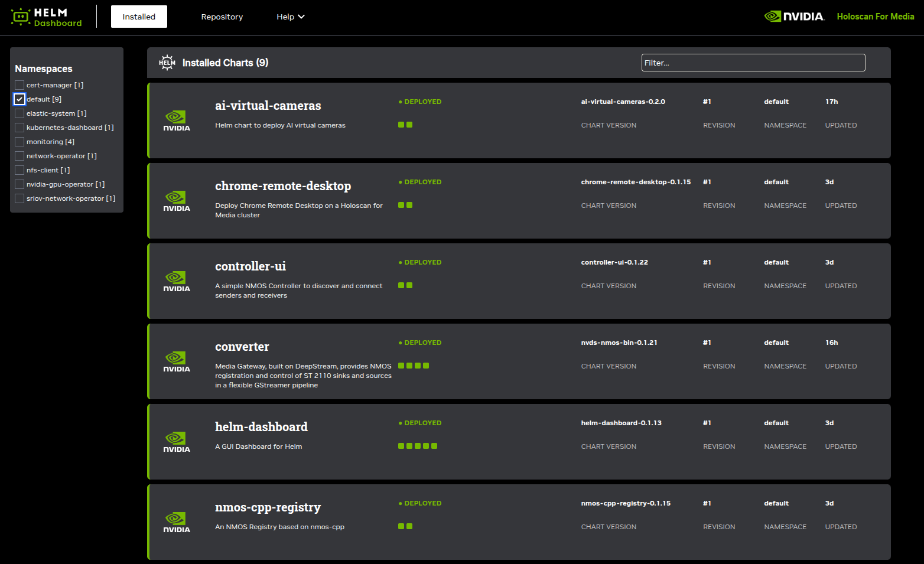The width and height of the screenshot is (924, 564).
Task: Check the monitoring namespace filter
Action: click(x=19, y=142)
